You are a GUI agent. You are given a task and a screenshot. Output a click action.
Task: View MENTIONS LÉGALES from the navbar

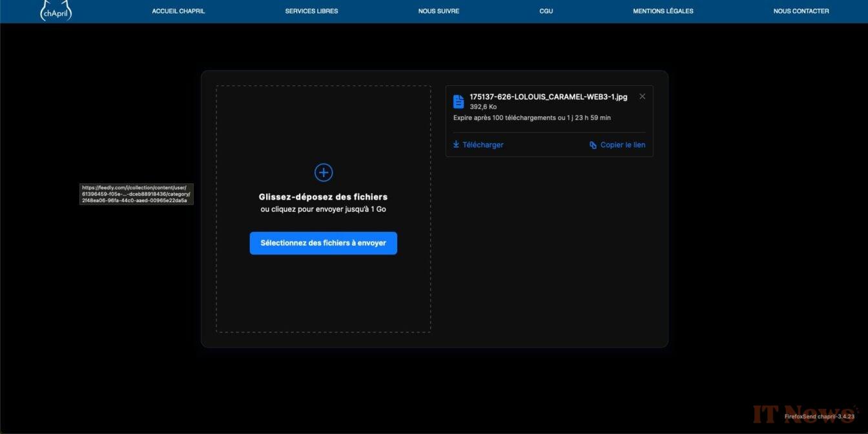(x=663, y=10)
